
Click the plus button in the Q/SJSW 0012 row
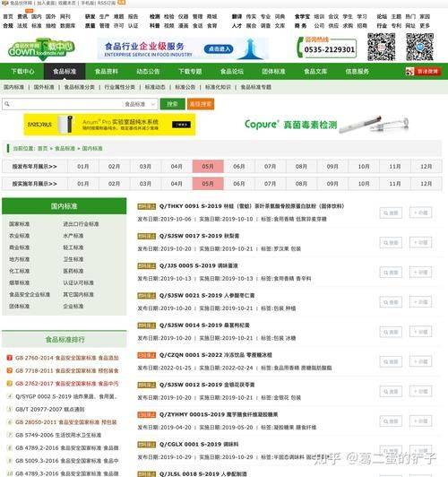point(420,392)
